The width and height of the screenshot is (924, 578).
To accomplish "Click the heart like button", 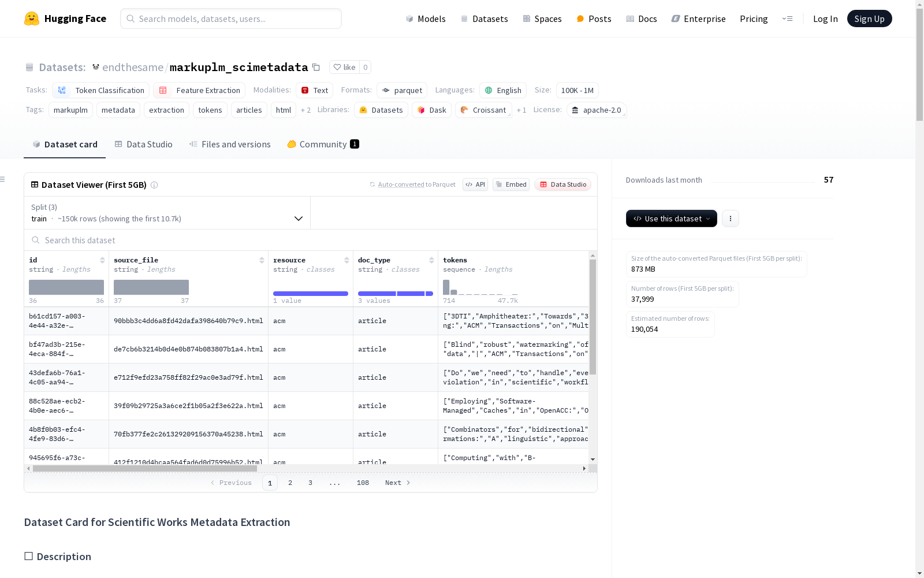I will (344, 67).
